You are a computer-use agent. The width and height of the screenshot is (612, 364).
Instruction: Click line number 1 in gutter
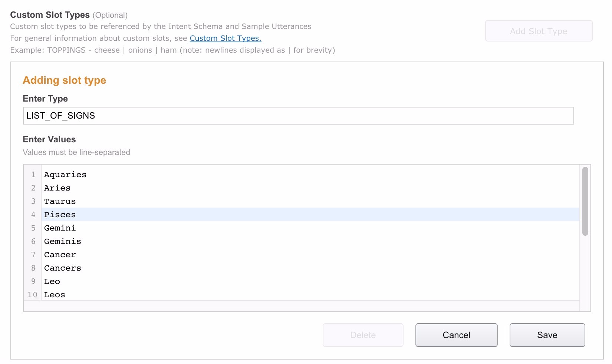33,175
